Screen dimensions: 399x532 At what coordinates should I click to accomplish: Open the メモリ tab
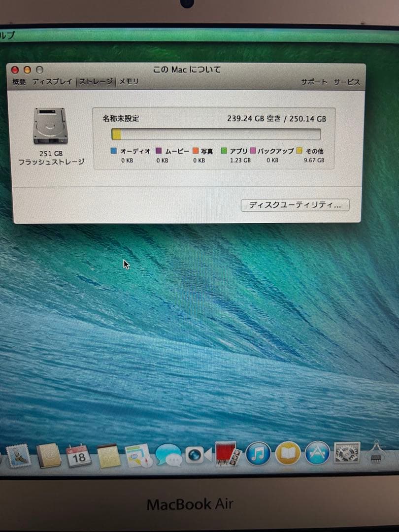pos(129,81)
